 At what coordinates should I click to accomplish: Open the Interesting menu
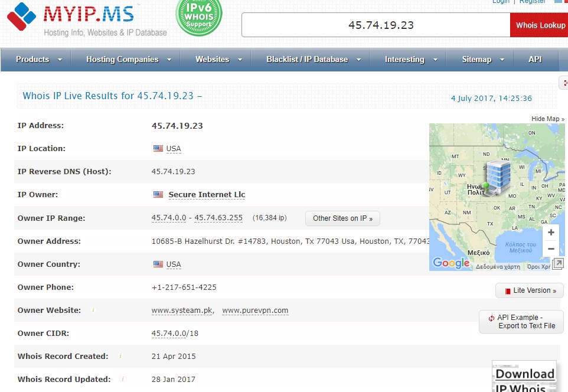click(404, 60)
